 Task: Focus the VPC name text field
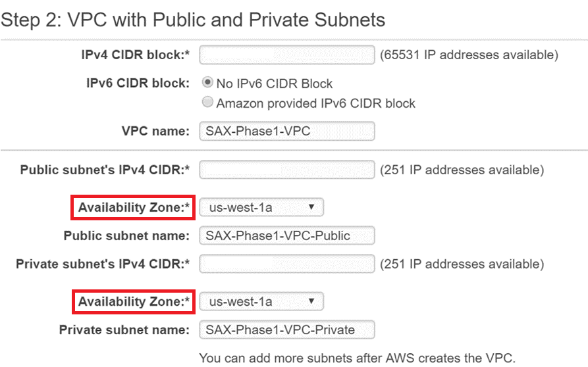pos(286,131)
